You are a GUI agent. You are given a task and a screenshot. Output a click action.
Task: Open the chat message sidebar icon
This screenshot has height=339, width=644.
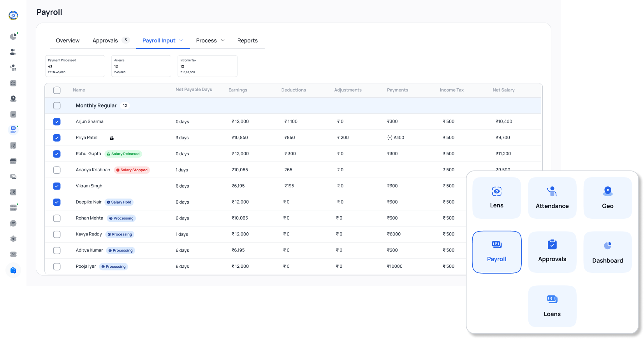click(x=13, y=223)
